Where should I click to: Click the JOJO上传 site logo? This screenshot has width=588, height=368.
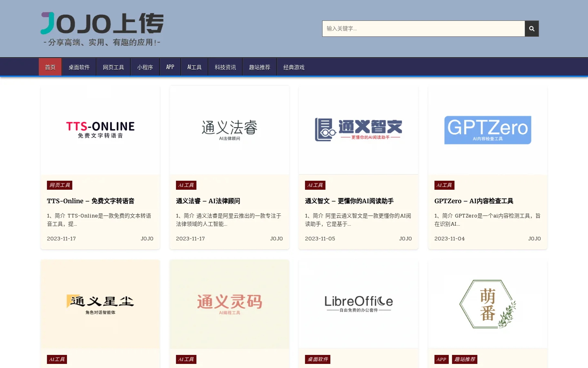[x=102, y=29]
